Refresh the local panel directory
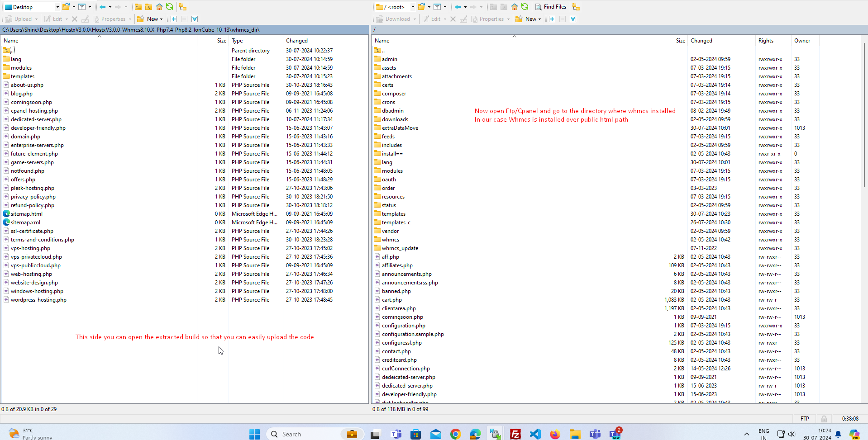This screenshot has width=868, height=440. click(x=169, y=7)
